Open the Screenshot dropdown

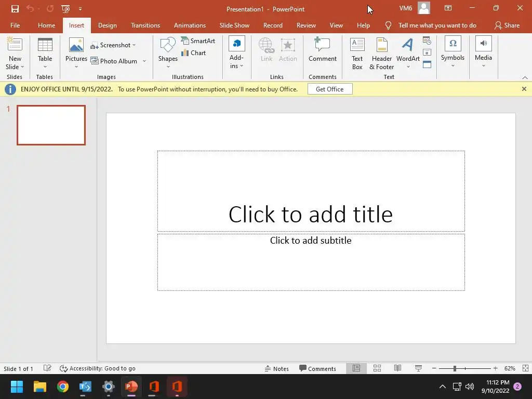[113, 45]
